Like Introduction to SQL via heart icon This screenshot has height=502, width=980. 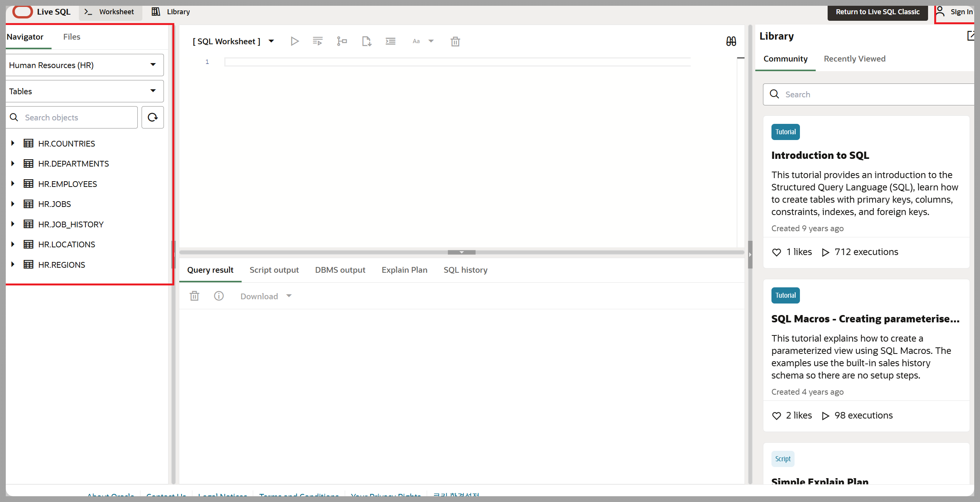pyautogui.click(x=776, y=252)
